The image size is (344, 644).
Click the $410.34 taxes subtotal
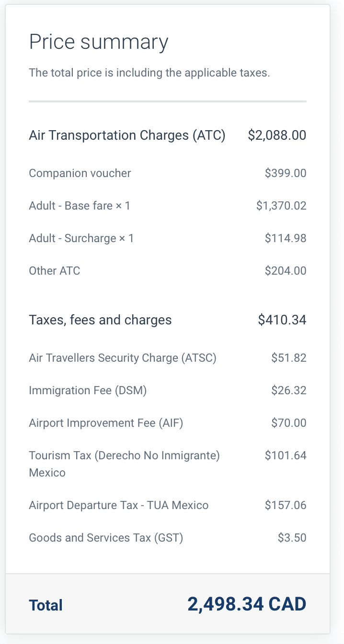(282, 320)
